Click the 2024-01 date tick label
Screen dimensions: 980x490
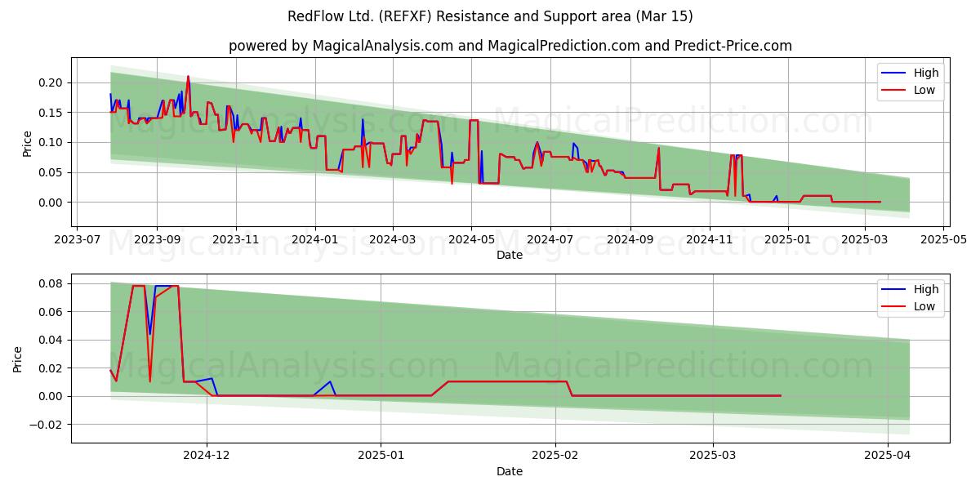tap(314, 241)
